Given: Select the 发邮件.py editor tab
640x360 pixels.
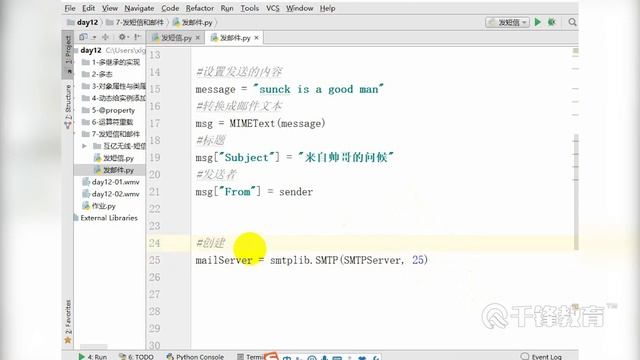Looking at the screenshot, I should click(x=235, y=38).
